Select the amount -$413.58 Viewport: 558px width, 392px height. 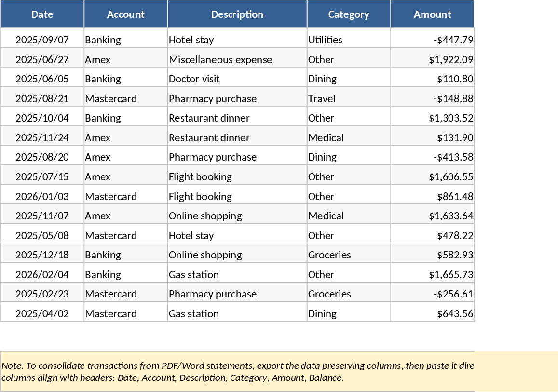(432, 157)
